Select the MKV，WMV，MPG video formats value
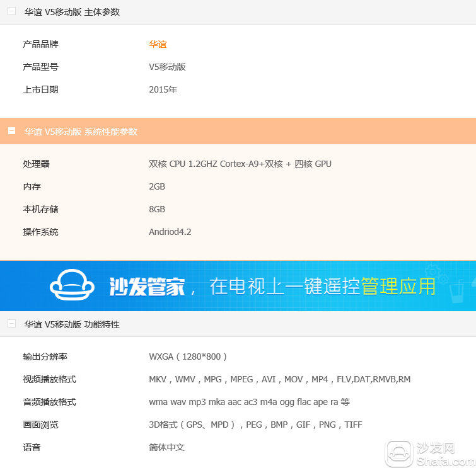476x468 pixels. coord(279,379)
